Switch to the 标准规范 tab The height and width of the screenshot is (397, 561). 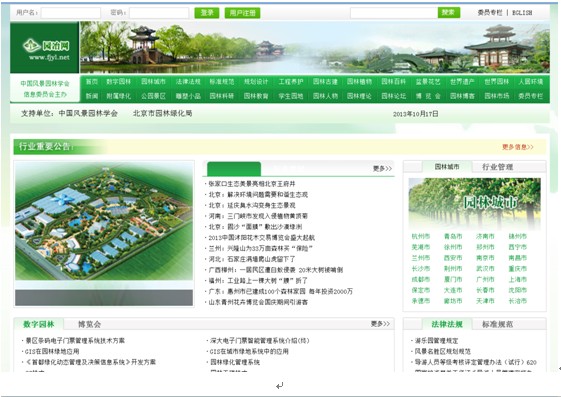click(x=497, y=324)
